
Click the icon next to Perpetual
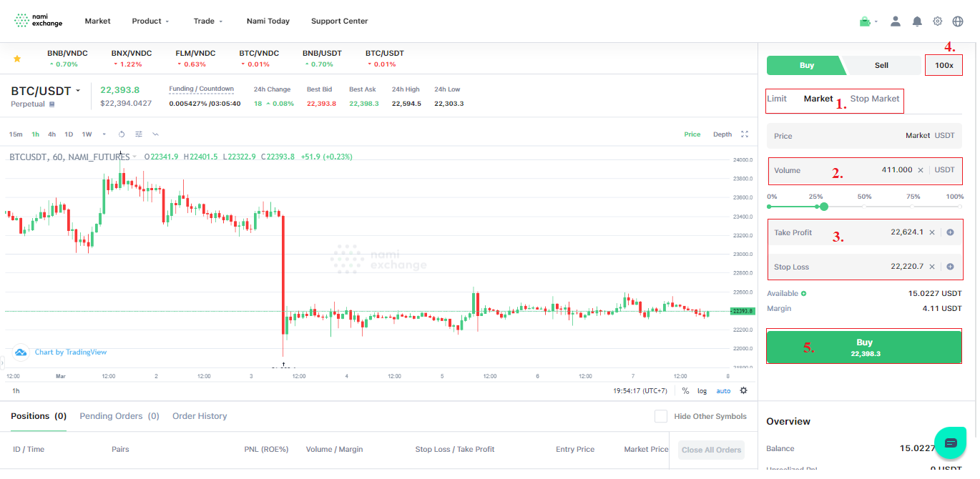52,104
